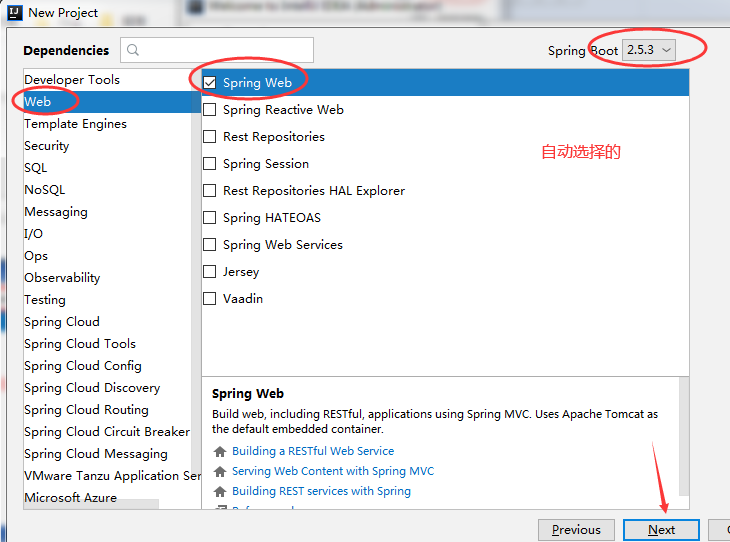
Task: Tick the Spring HATEOAS checkbox
Action: click(210, 218)
